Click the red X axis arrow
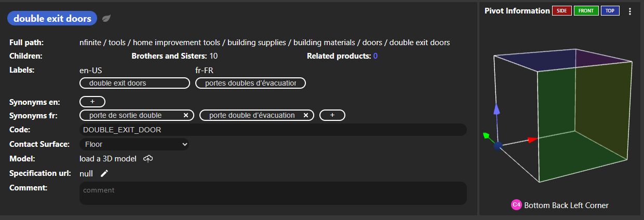This screenshot has width=644, height=220. coord(532,139)
